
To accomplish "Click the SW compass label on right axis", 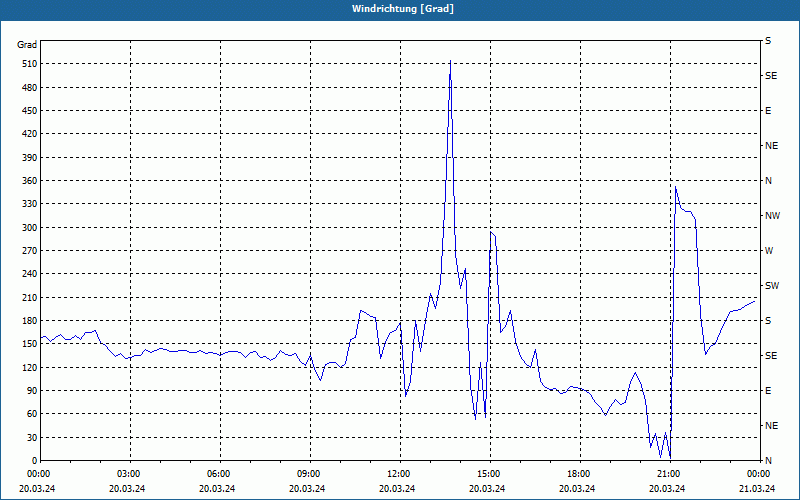I will tap(772, 286).
